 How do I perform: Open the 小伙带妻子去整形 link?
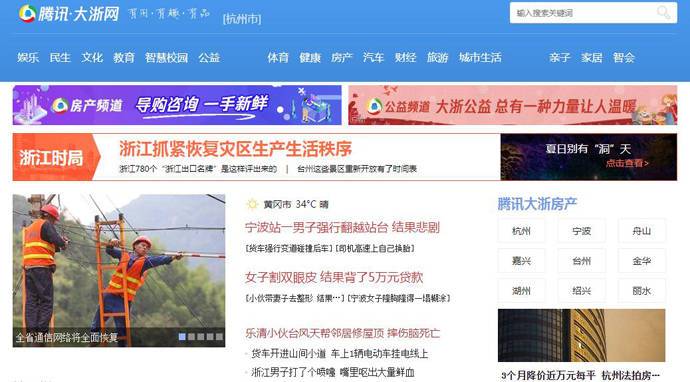pos(295,298)
